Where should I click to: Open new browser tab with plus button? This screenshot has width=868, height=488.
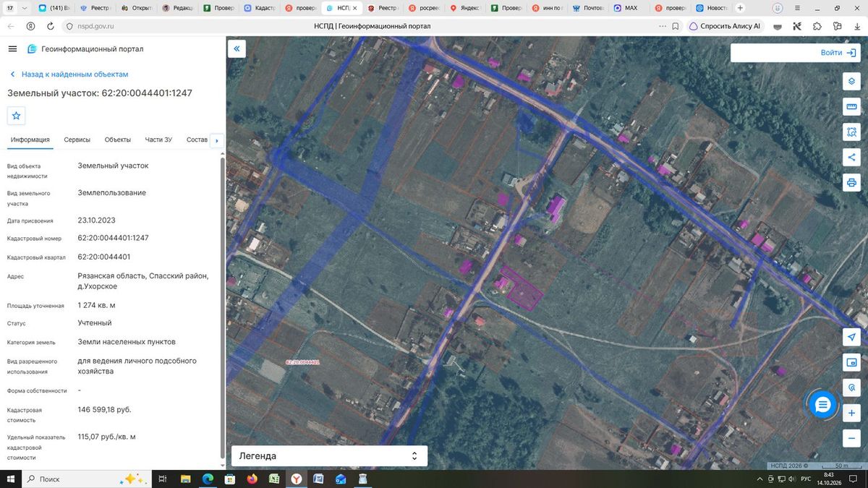[740, 8]
